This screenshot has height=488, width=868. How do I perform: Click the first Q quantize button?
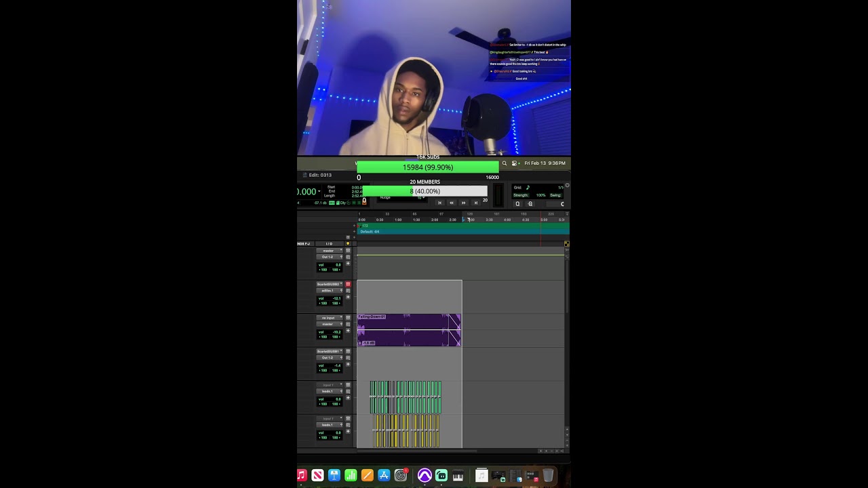(517, 204)
